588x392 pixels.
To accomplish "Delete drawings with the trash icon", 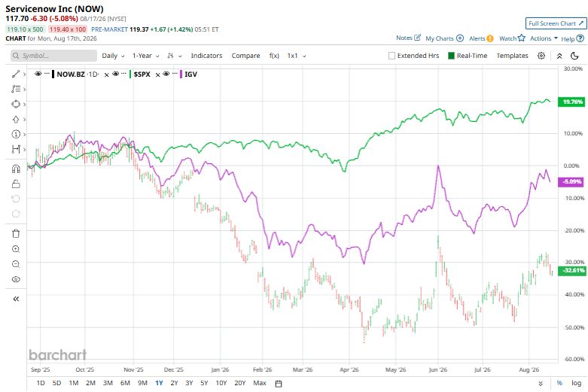I will (16, 234).
